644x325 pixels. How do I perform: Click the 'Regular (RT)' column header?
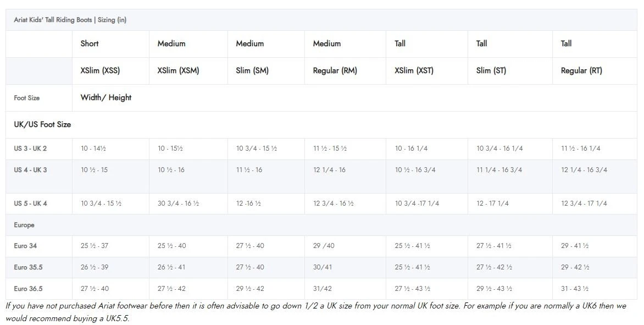point(581,70)
